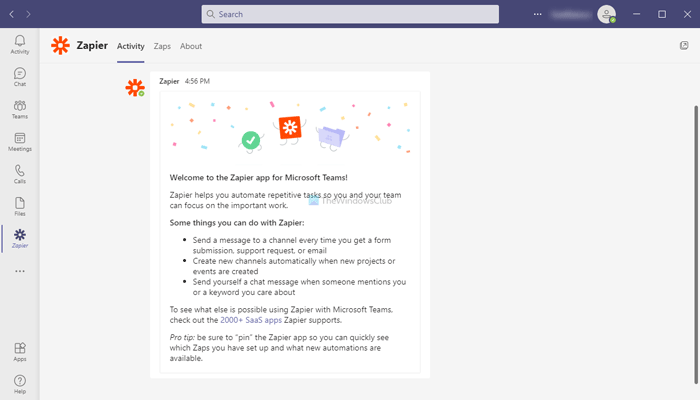Click the Help icon in sidebar

pyautogui.click(x=20, y=382)
